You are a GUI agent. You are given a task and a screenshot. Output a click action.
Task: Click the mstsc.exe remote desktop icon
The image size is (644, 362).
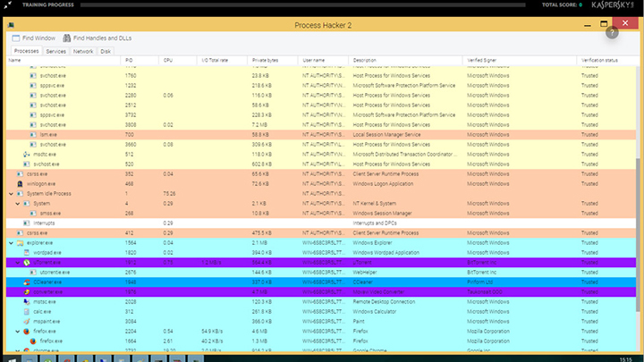[27, 302]
